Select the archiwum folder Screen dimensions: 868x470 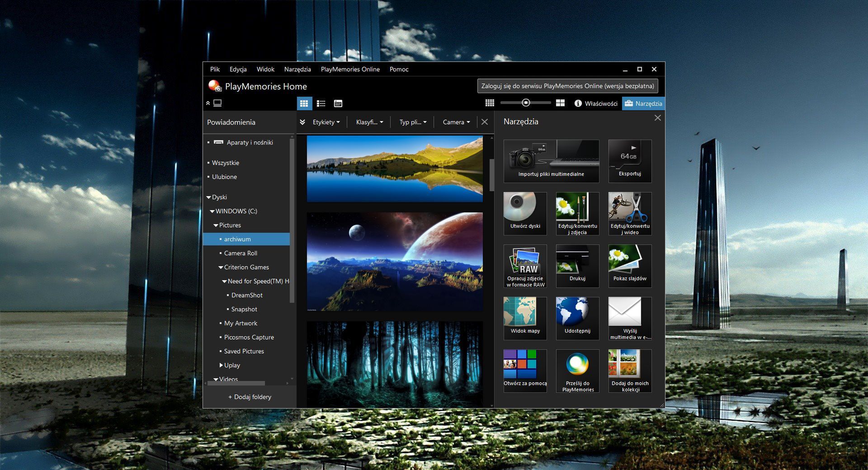(x=246, y=239)
